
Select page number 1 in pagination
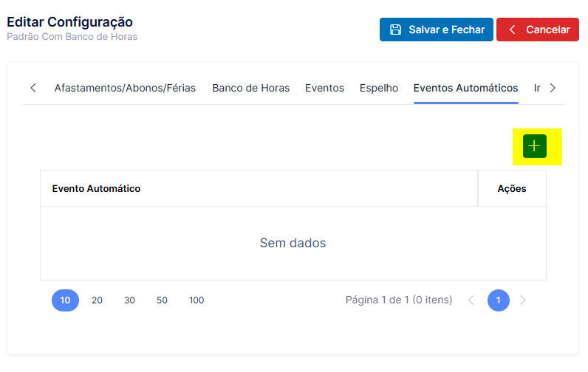pos(499,300)
